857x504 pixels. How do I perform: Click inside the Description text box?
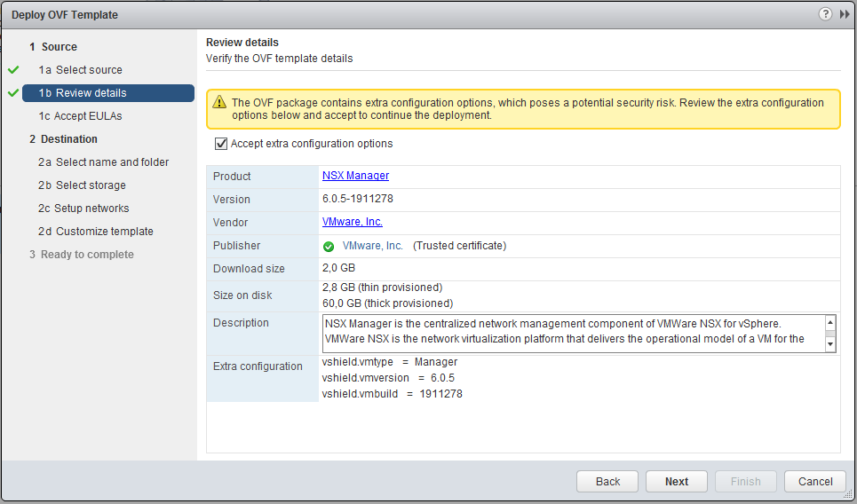(568, 331)
